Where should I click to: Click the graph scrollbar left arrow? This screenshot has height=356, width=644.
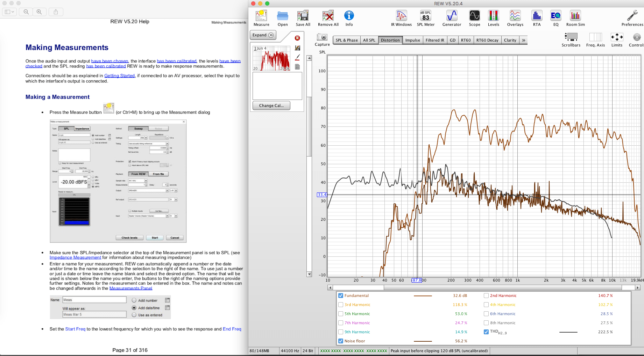click(x=330, y=288)
